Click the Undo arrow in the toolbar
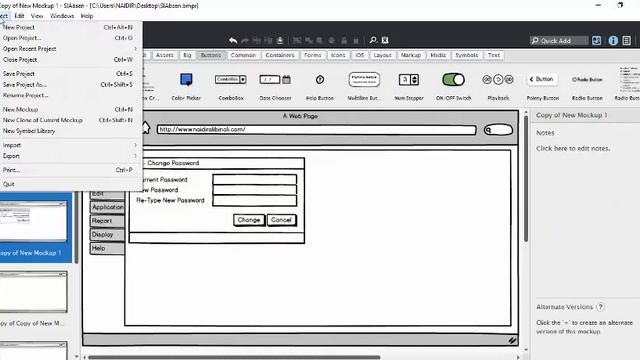The height and width of the screenshot is (360, 640). pos(233,40)
